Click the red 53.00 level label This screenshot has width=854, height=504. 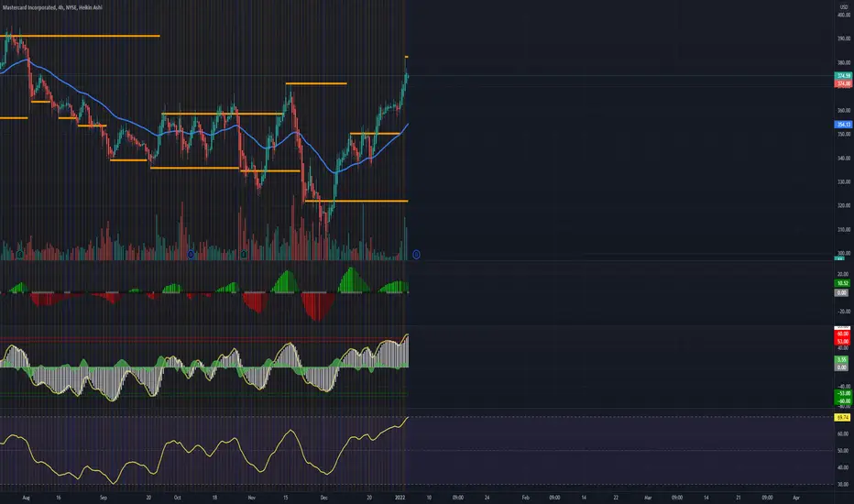coord(842,341)
